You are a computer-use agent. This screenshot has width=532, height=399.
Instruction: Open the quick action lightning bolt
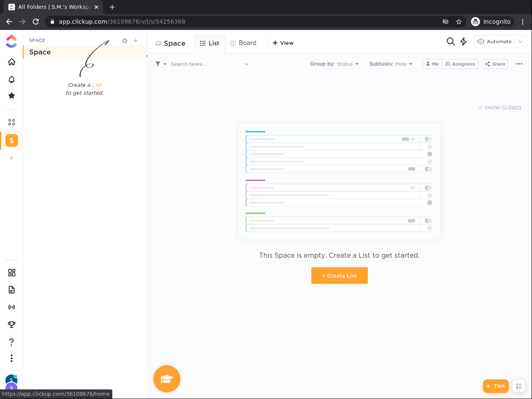click(x=463, y=42)
